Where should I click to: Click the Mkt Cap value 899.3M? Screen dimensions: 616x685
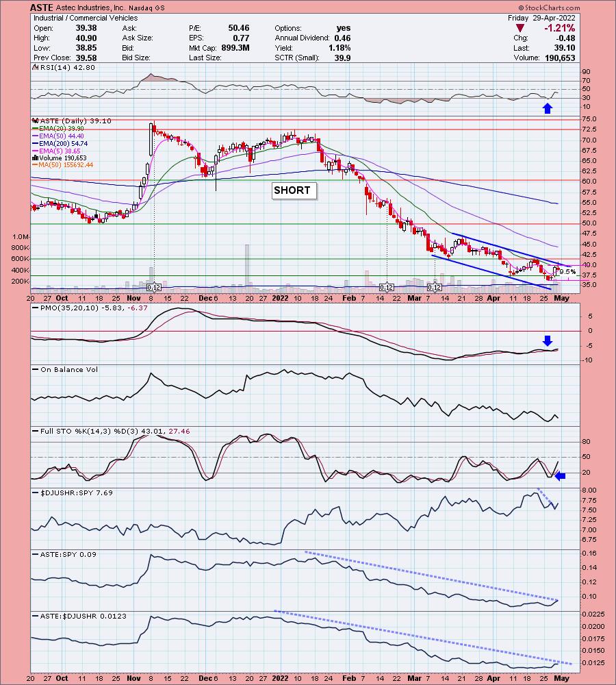pos(235,48)
